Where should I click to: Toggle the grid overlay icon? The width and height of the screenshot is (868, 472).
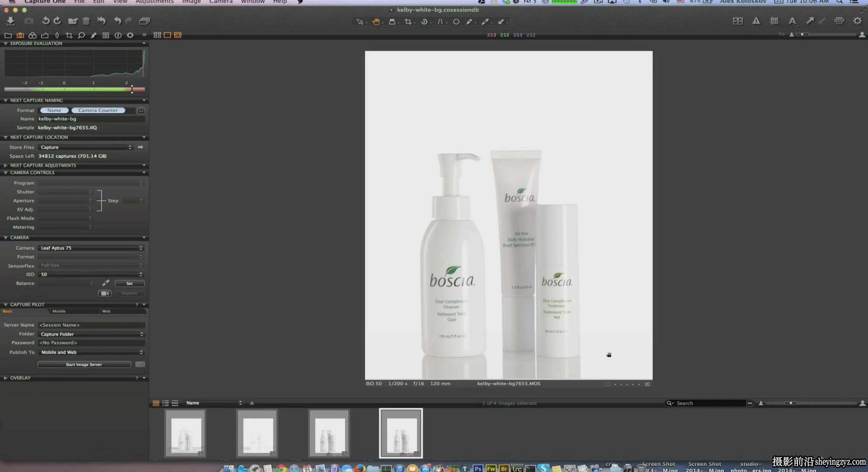[774, 21]
